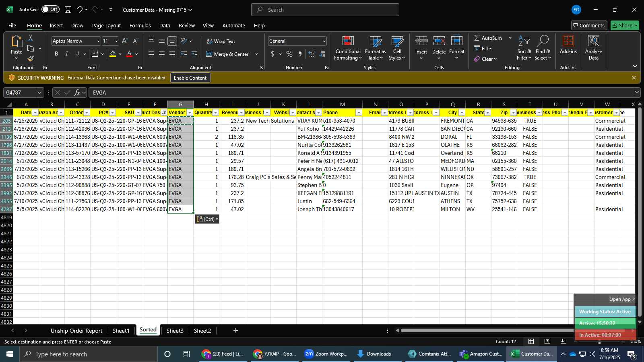Switch to Page Layout view icon
The width and height of the screenshot is (644, 362).
[547, 341]
